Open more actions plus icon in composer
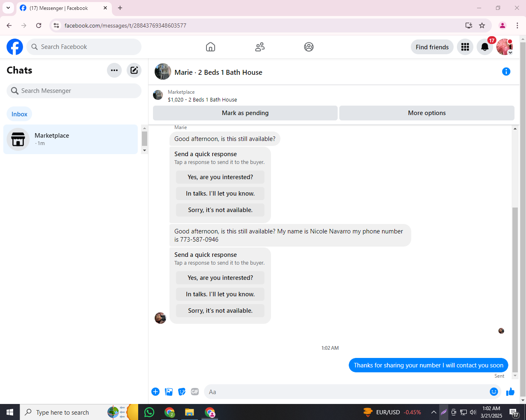Viewport: 526px width, 420px height. point(155,392)
